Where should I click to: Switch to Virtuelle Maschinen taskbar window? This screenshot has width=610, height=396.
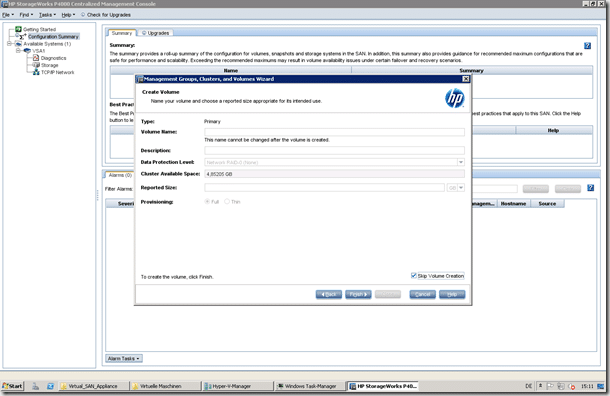coord(165,386)
